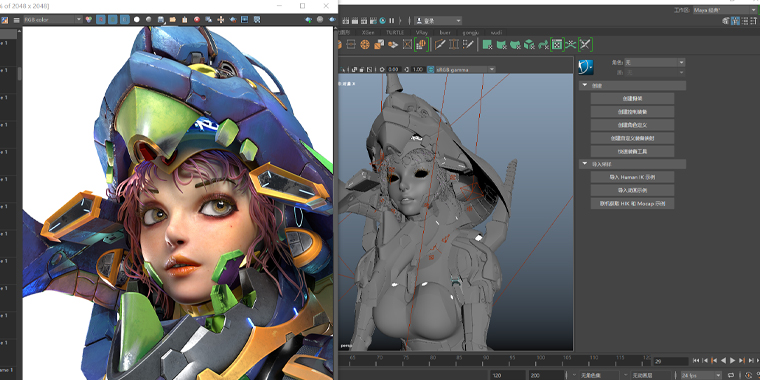Open the HumanIK Character dropdown
Viewport: 760px width, 380px height.
click(x=654, y=62)
